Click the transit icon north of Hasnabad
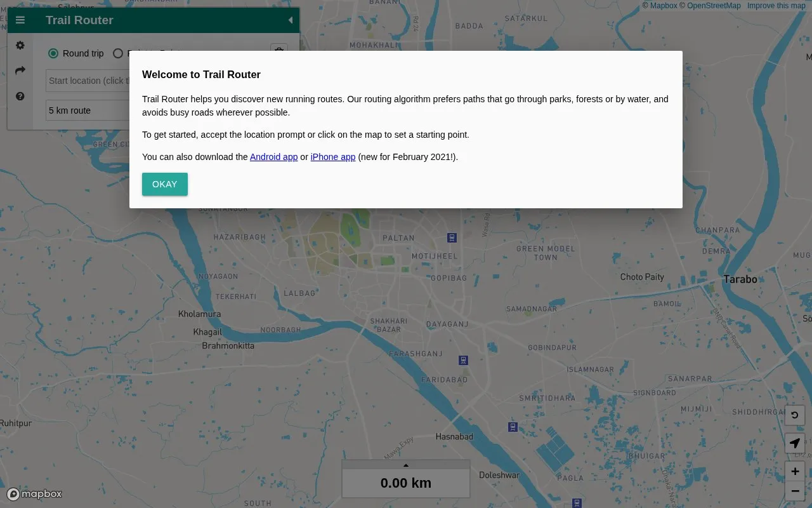This screenshot has height=508, width=812. click(513, 427)
